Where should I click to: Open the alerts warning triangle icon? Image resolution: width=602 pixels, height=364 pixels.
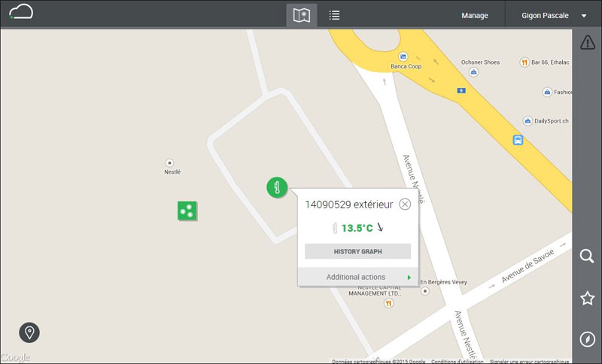(588, 42)
